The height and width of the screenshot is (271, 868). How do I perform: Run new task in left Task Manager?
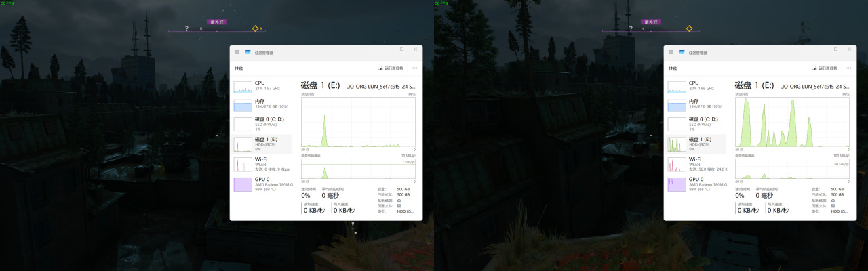[x=391, y=68]
